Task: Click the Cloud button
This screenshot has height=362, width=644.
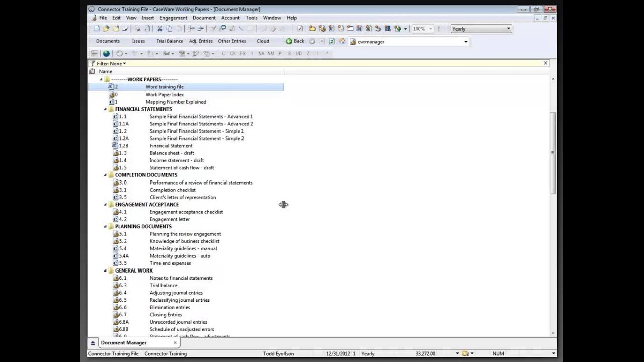Action: click(x=263, y=41)
